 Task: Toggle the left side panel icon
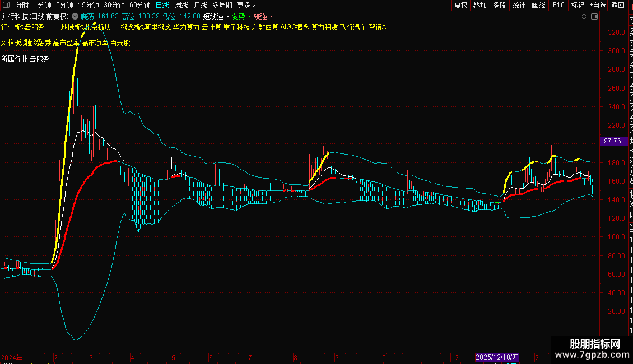tap(6, 5)
